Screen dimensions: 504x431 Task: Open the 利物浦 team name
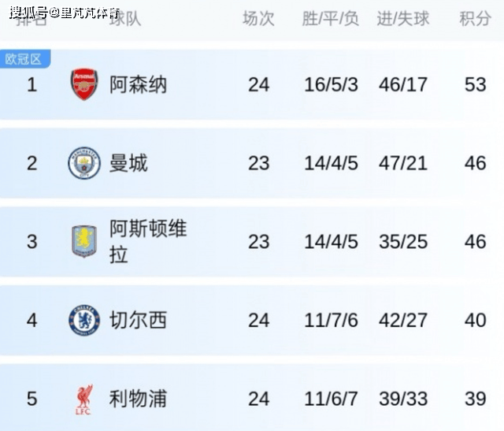[138, 399]
